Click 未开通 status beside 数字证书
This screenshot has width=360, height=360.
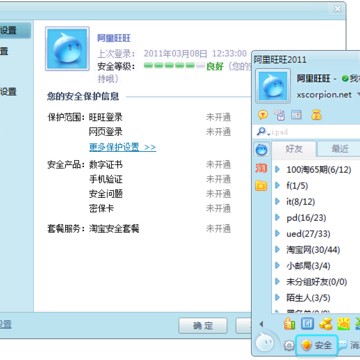pos(218,164)
